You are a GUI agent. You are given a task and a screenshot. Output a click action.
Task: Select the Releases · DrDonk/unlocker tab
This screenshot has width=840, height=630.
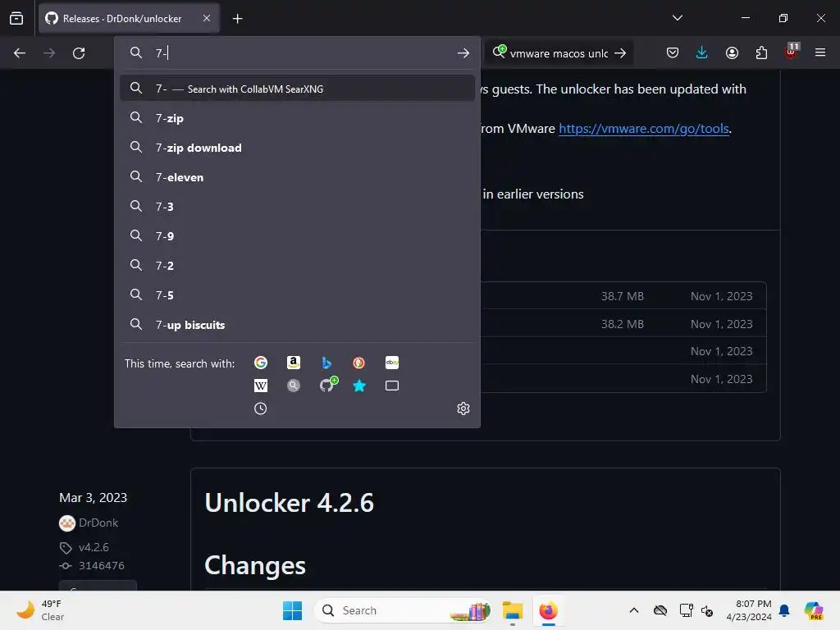tap(129, 19)
